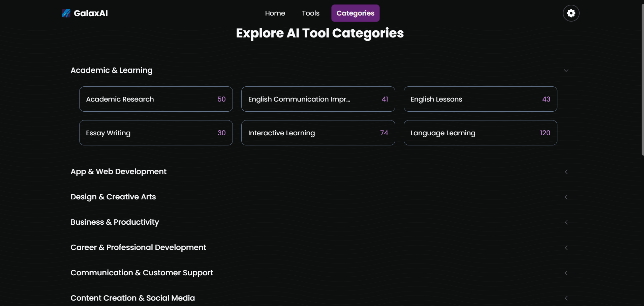Expand the App & Web Development chevron

click(566, 172)
